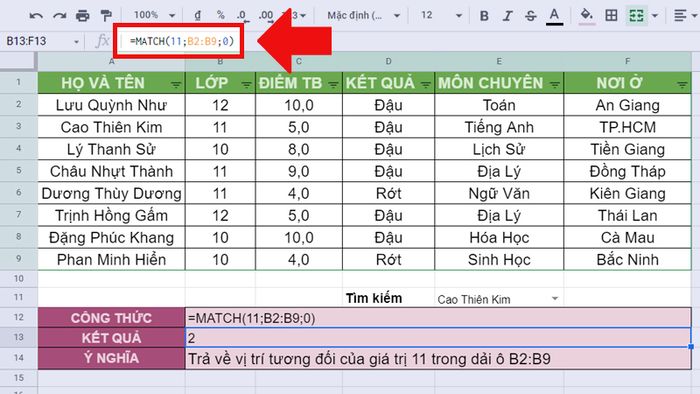Select cell Dương Thùy Dương
Viewport: 700px width, 394px height.
coord(111,193)
